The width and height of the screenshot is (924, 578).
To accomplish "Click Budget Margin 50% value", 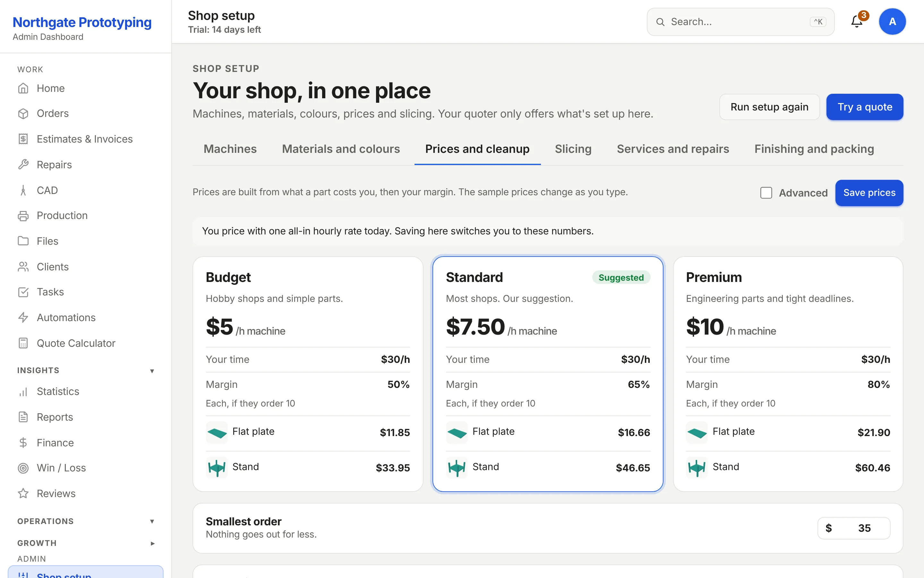I will (398, 385).
